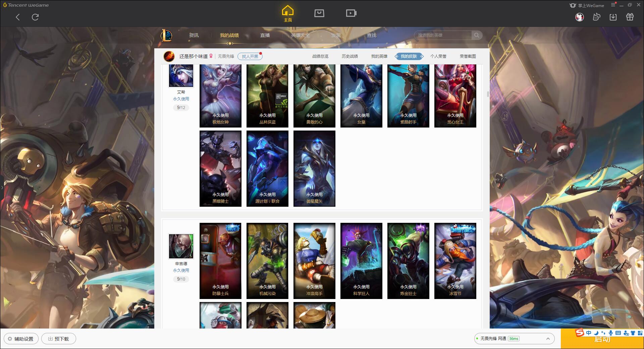Viewport: 644px width, 349px height.
Task: Expand the 无畏先锋 网通 server selector
Action: pyautogui.click(x=514, y=339)
